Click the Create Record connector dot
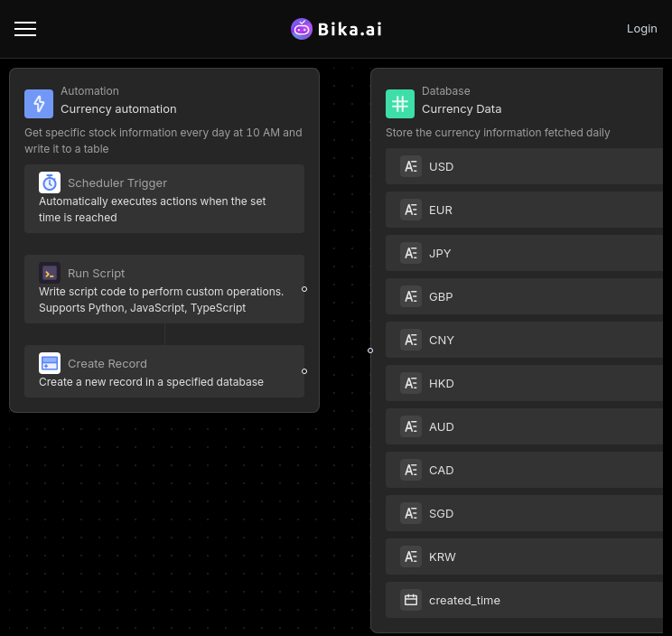The image size is (672, 636). tap(304, 371)
